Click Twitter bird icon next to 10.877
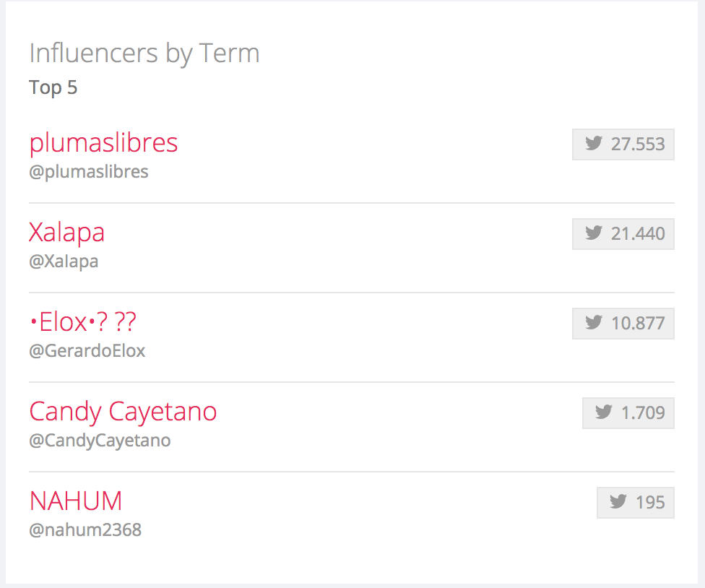Image resolution: width=705 pixels, height=588 pixels. click(594, 323)
